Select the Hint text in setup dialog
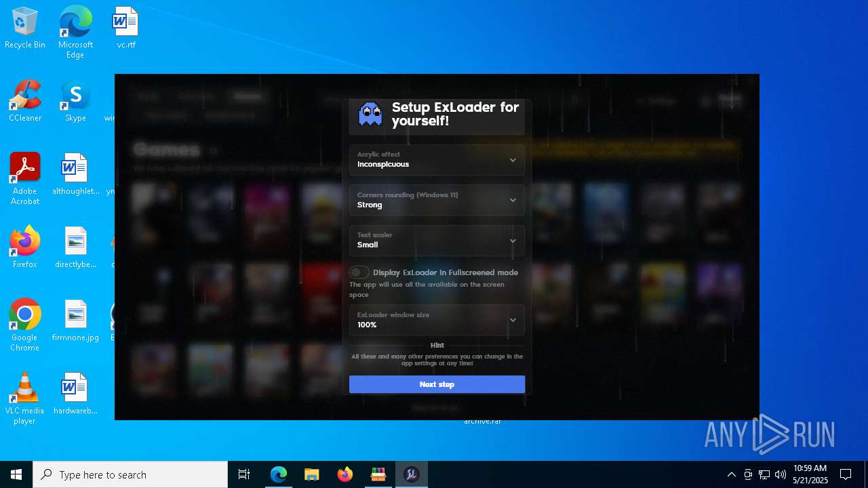Viewport: 868px width, 488px height. click(437, 345)
